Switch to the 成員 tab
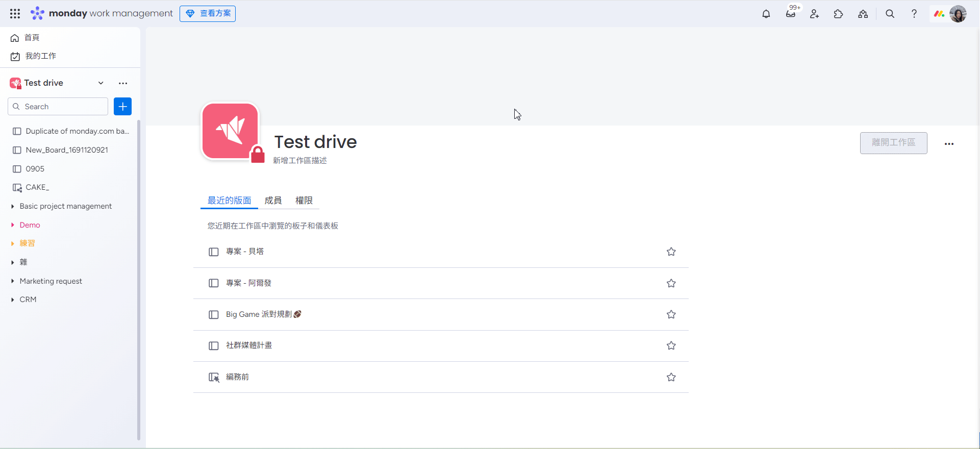The image size is (980, 449). coord(273,201)
